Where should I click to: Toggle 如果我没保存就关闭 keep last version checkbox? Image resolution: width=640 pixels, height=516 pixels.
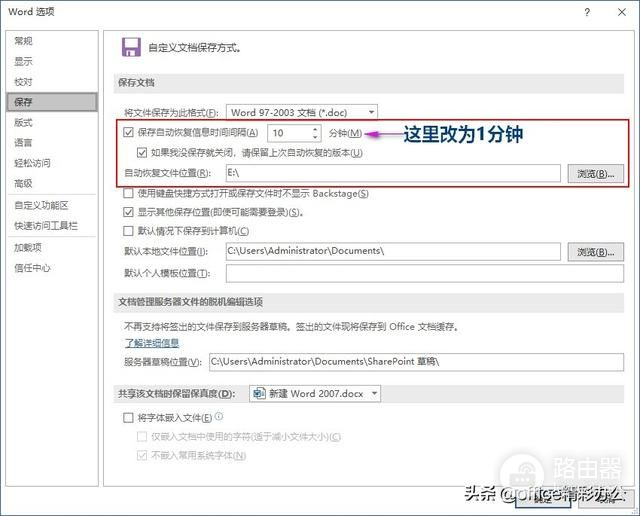pyautogui.click(x=142, y=153)
